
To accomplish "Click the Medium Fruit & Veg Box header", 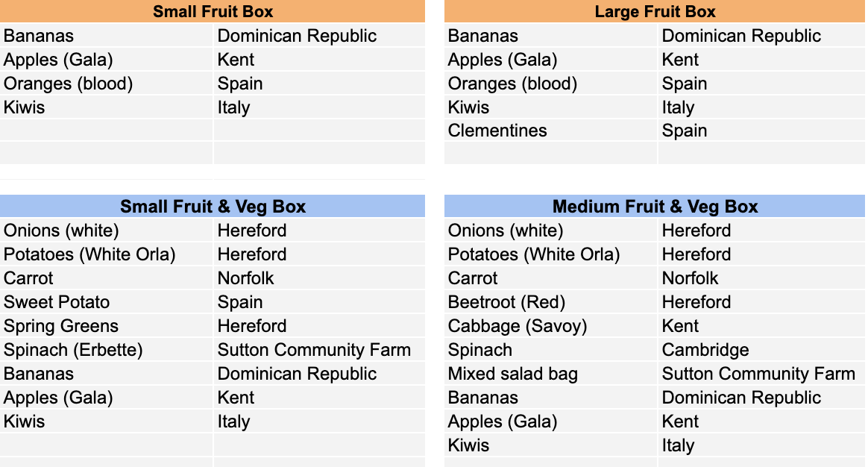I will (654, 206).
